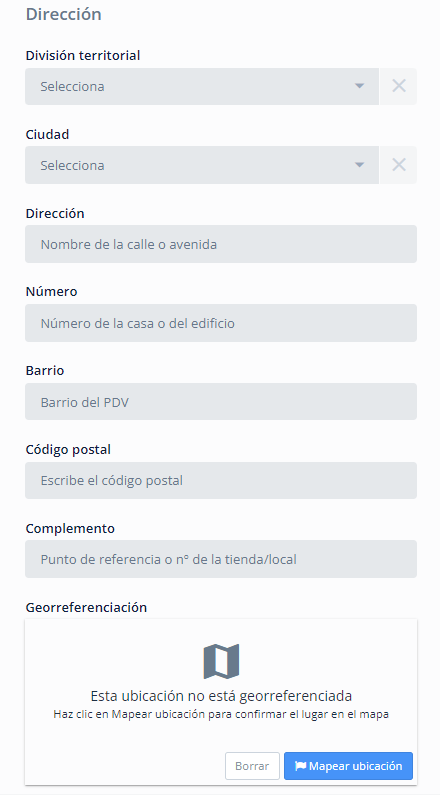
Task: Expand the Ciudad dropdown arrow
Action: pyautogui.click(x=360, y=165)
